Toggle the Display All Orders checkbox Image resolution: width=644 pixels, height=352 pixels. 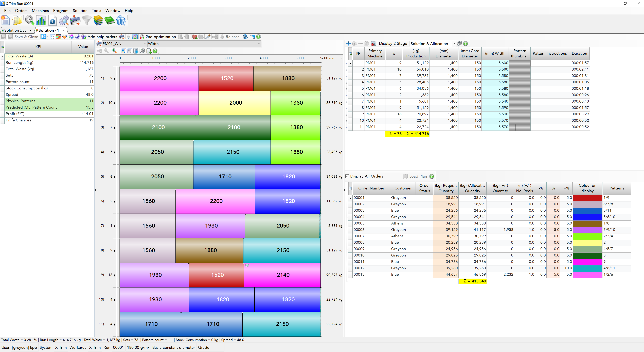(x=347, y=176)
